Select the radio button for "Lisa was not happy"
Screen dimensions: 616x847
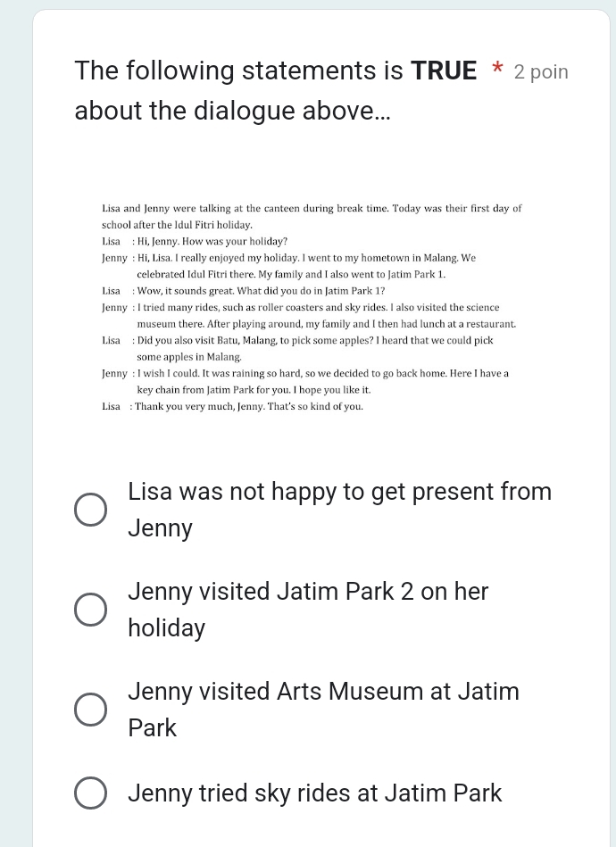coord(90,510)
